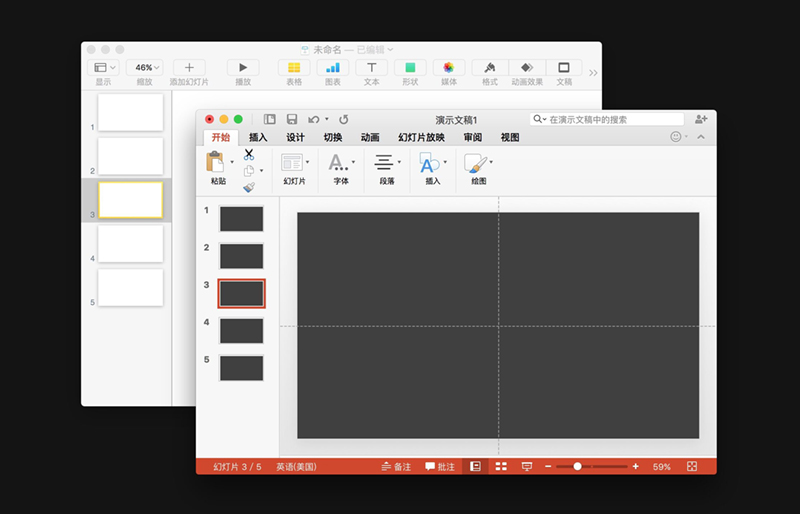Click the 文本 text icon in Keynote
Viewport: 800px width, 514px height.
[x=371, y=67]
